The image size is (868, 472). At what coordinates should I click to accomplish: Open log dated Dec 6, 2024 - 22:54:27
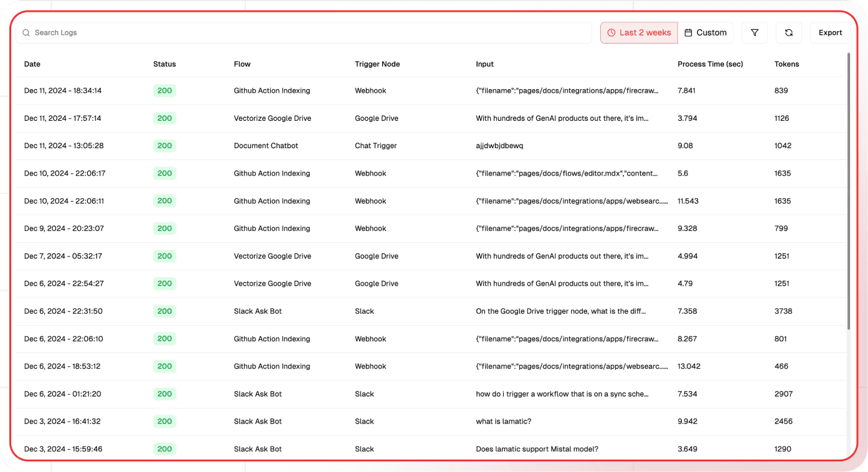tap(431, 283)
